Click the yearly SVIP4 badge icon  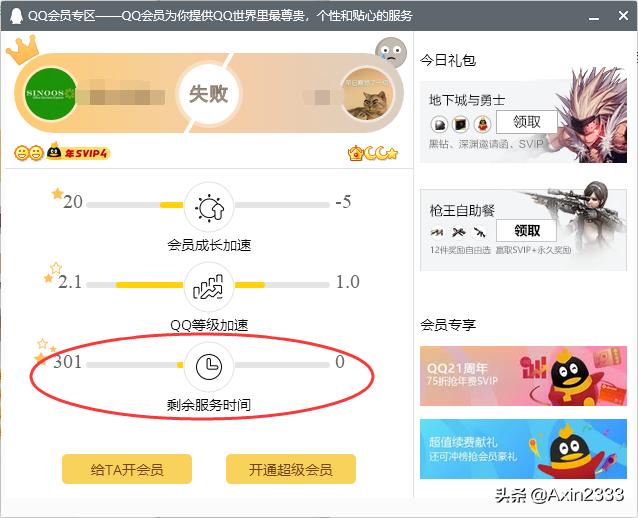(x=77, y=152)
